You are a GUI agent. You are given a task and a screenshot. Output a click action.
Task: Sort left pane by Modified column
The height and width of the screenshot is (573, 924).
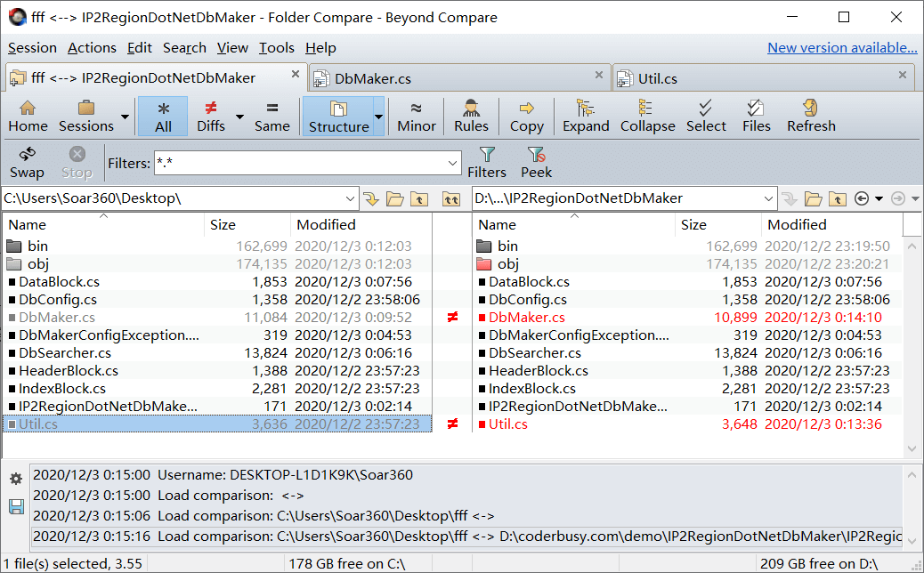(x=326, y=224)
